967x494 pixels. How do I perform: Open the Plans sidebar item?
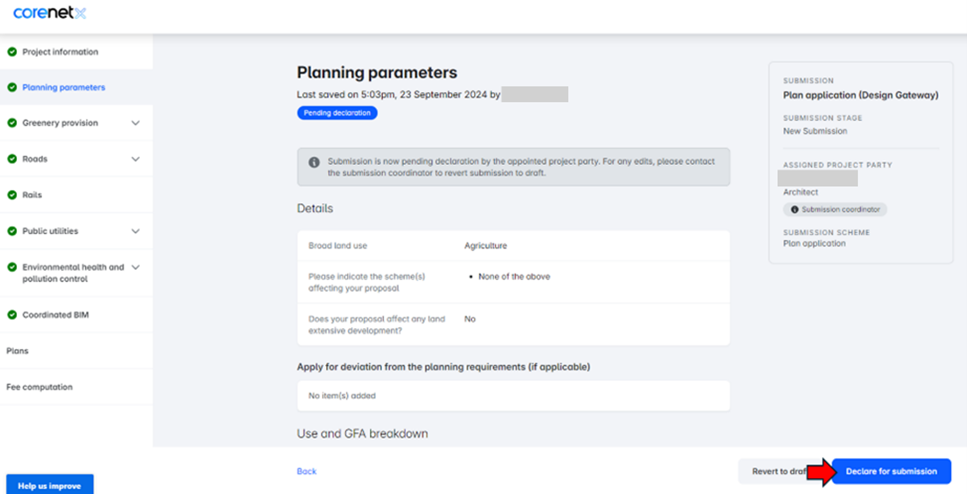click(18, 351)
